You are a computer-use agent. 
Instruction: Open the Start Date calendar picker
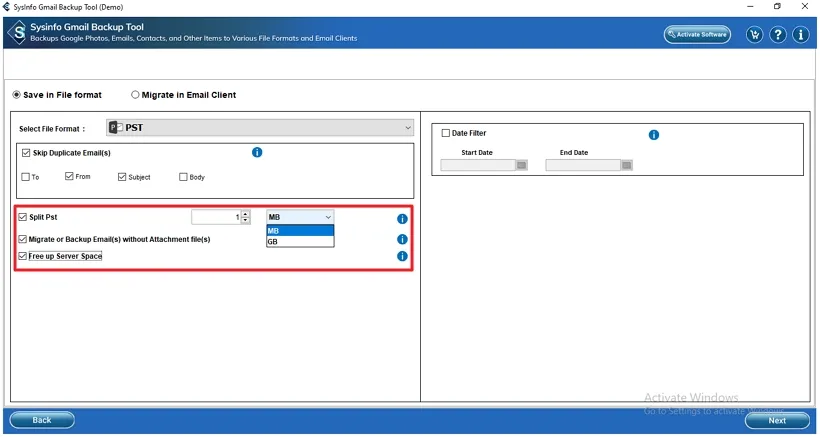point(521,166)
